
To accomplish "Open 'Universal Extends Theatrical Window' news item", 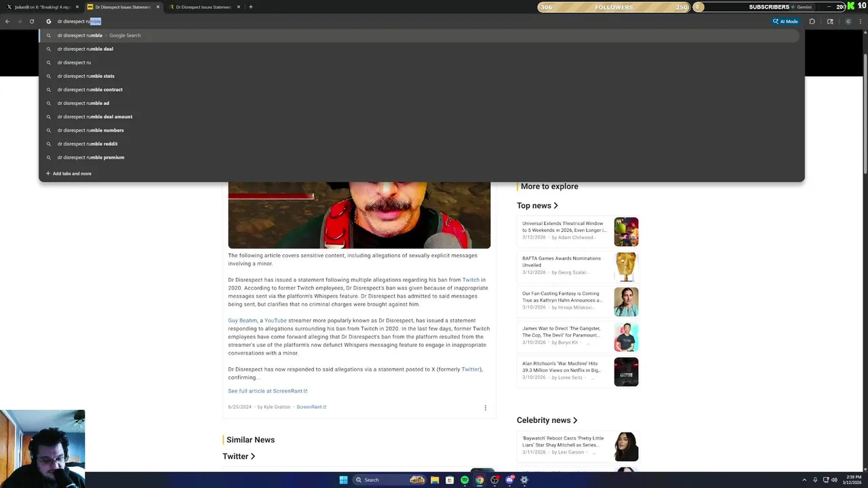I will (578, 230).
